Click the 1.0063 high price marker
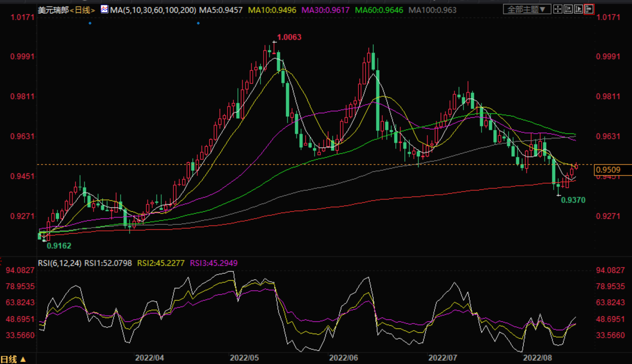 [x=289, y=37]
